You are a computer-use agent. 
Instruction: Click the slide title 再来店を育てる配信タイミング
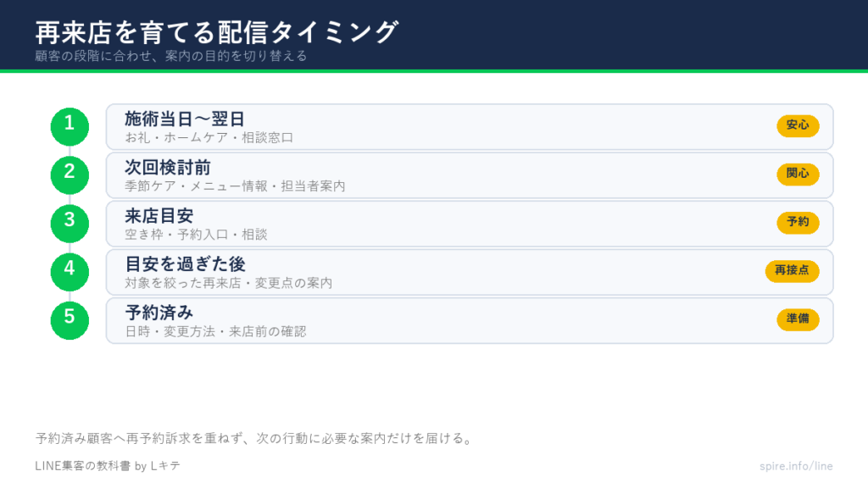pos(216,32)
